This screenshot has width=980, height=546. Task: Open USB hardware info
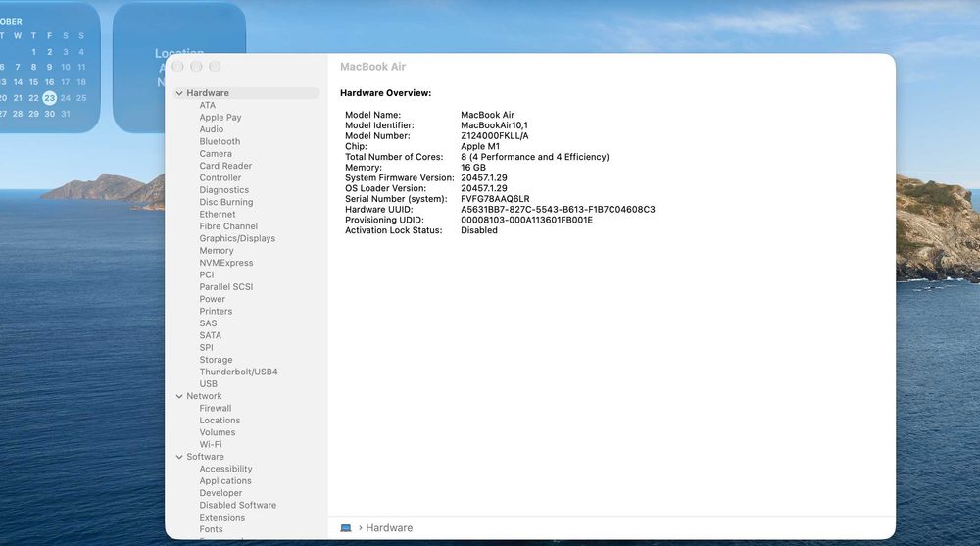208,384
